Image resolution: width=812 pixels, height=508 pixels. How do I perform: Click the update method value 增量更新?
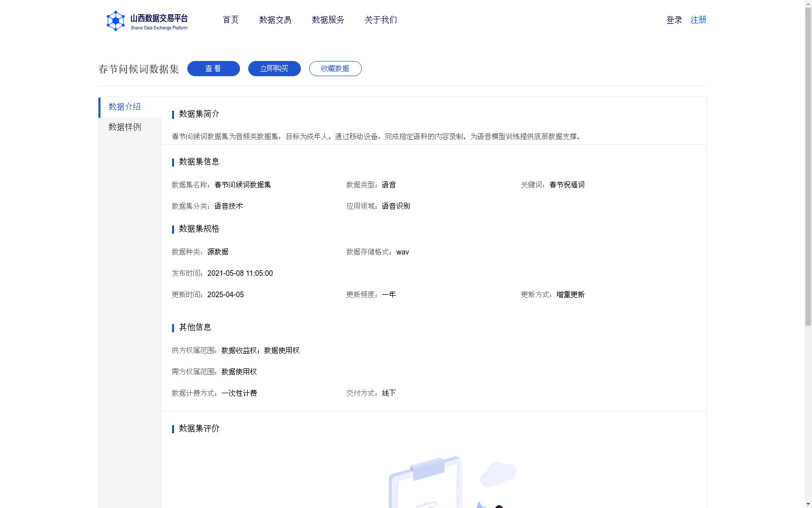pos(570,295)
